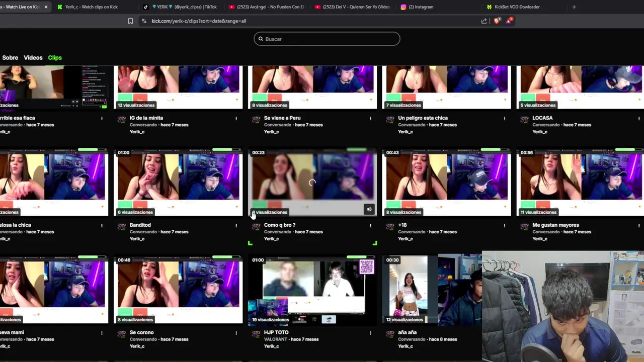Screen dimensions: 644x362
Task: Click channel avatar beside 'Un peligro esta chica'
Action: tap(390, 119)
